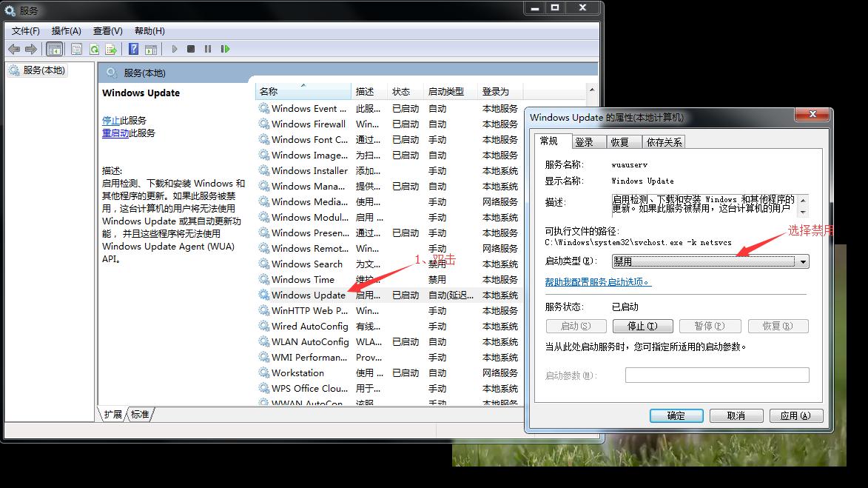Viewport: 868px width, 488px height.
Task: Click the Restart Service toolbar icon
Action: (x=225, y=49)
